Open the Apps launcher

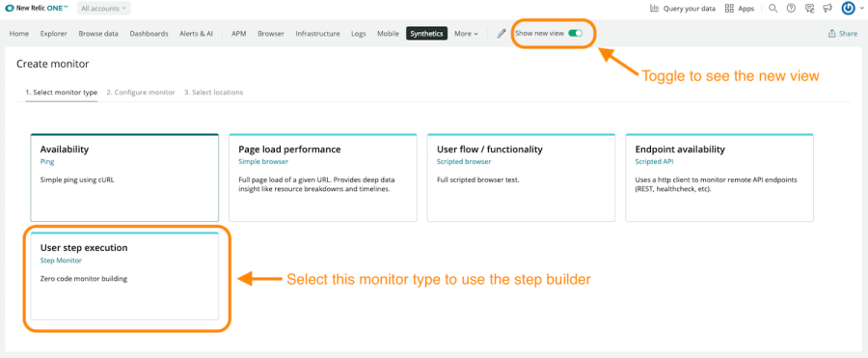click(x=740, y=9)
